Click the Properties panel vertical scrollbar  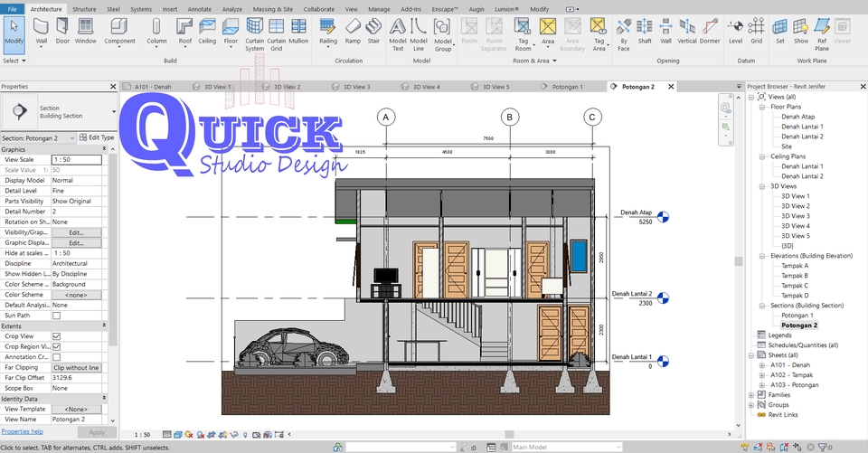112,250
